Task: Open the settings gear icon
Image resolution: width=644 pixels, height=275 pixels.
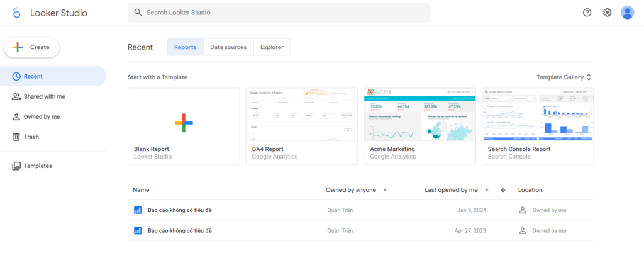Action: pyautogui.click(x=607, y=13)
